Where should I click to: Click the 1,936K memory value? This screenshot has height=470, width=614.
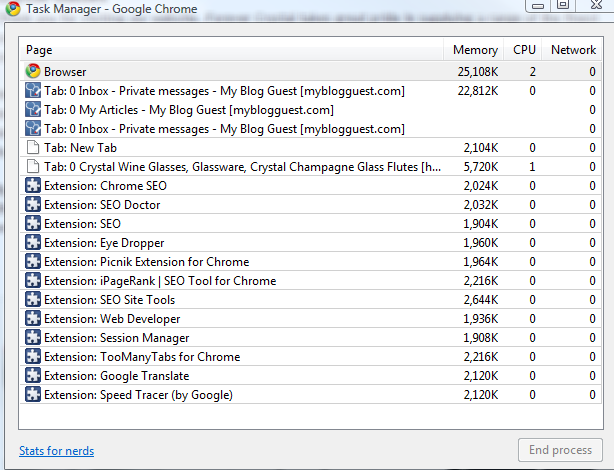click(481, 319)
